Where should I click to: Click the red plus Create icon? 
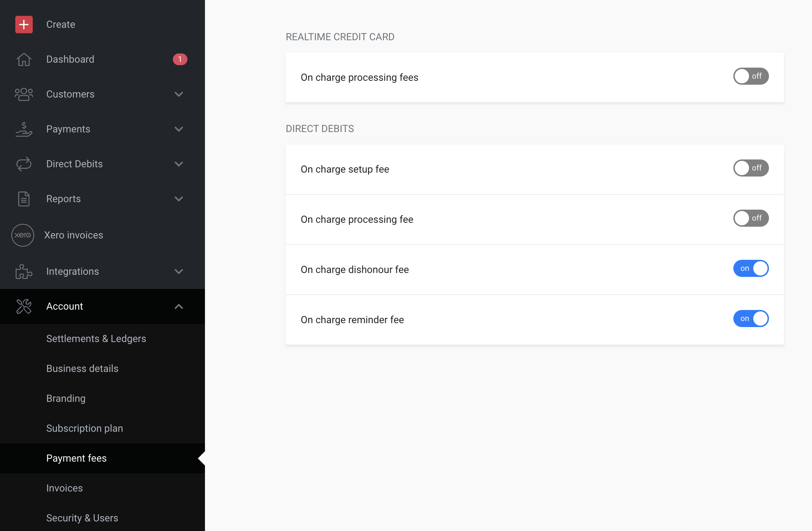tap(24, 25)
